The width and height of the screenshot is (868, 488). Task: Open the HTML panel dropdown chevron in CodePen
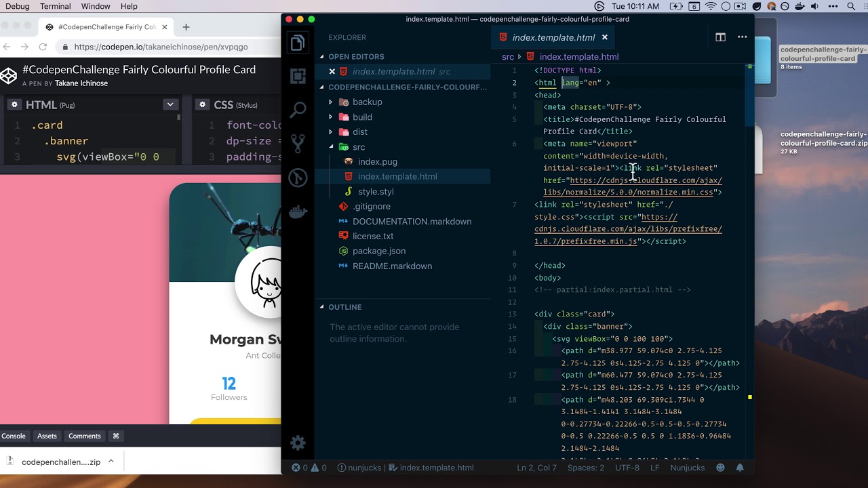[170, 104]
